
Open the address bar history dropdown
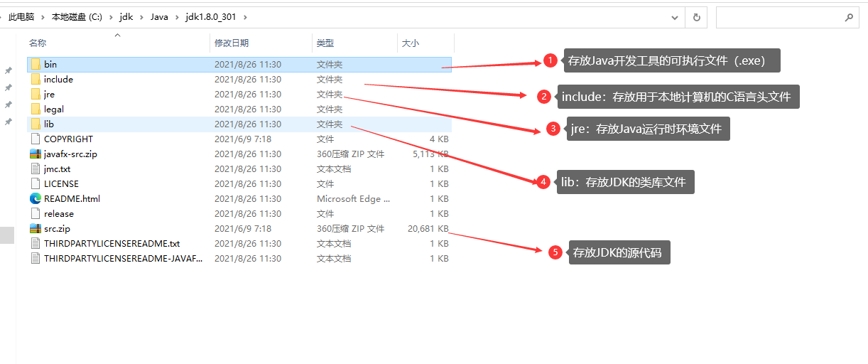[675, 17]
